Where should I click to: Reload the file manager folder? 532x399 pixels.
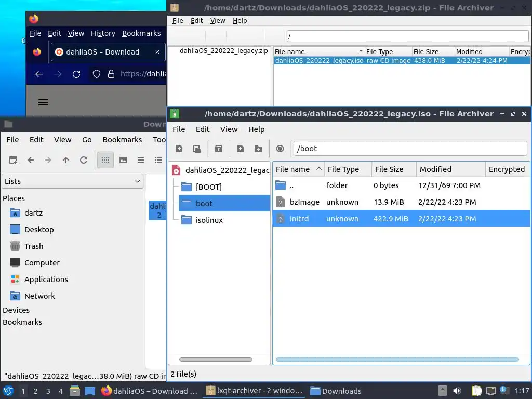click(x=84, y=160)
